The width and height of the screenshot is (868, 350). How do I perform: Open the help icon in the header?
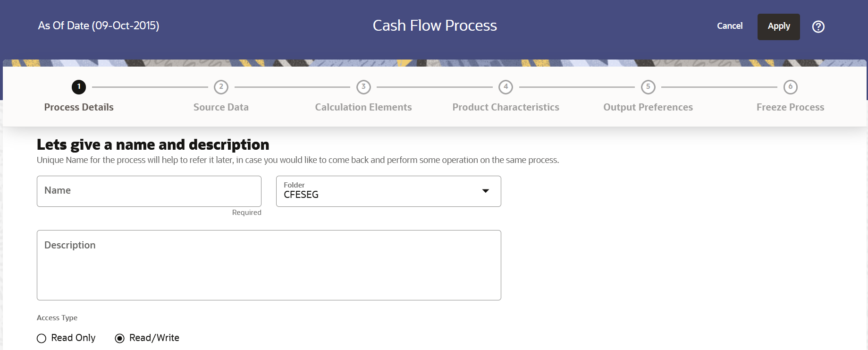(818, 26)
